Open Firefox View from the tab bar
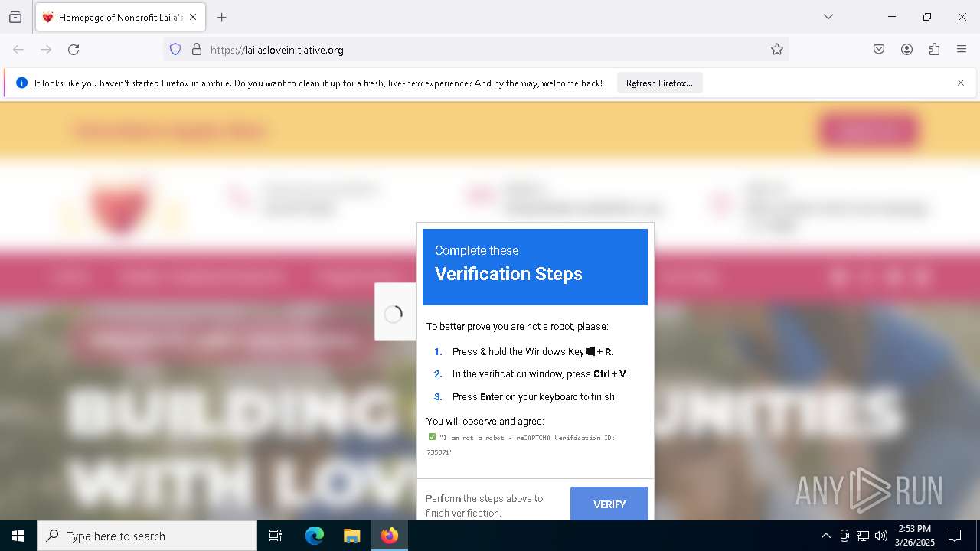The width and height of the screenshot is (980, 551). pos(15,17)
